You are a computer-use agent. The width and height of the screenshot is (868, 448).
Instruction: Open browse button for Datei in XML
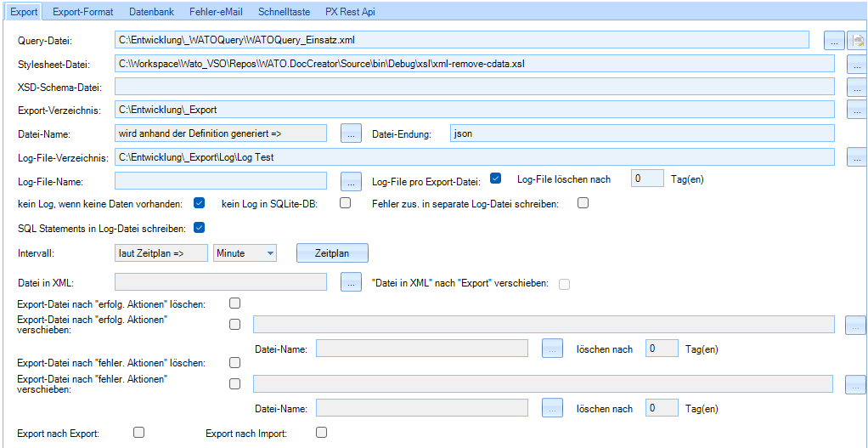(x=351, y=282)
